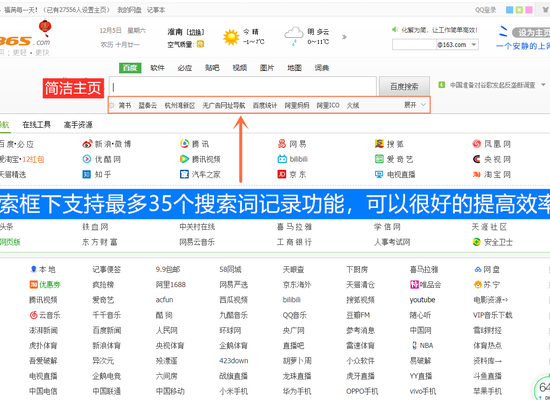Select the 地图 search tab
550x400 pixels.
(294, 68)
